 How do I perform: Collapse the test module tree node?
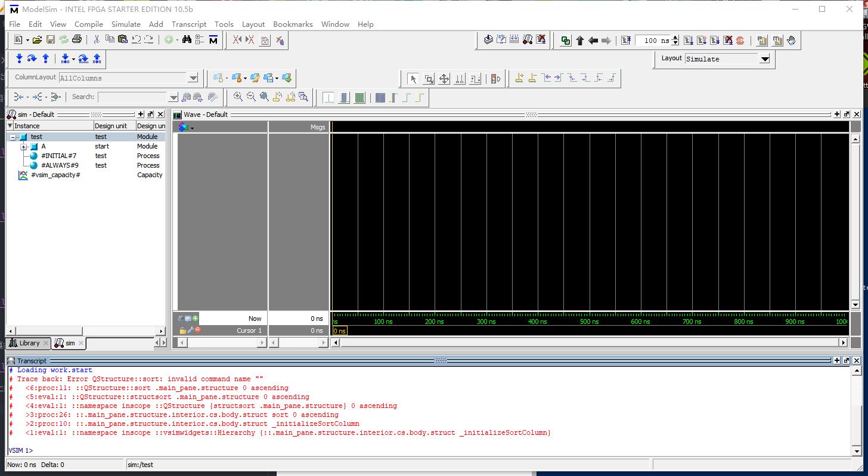(x=13, y=137)
